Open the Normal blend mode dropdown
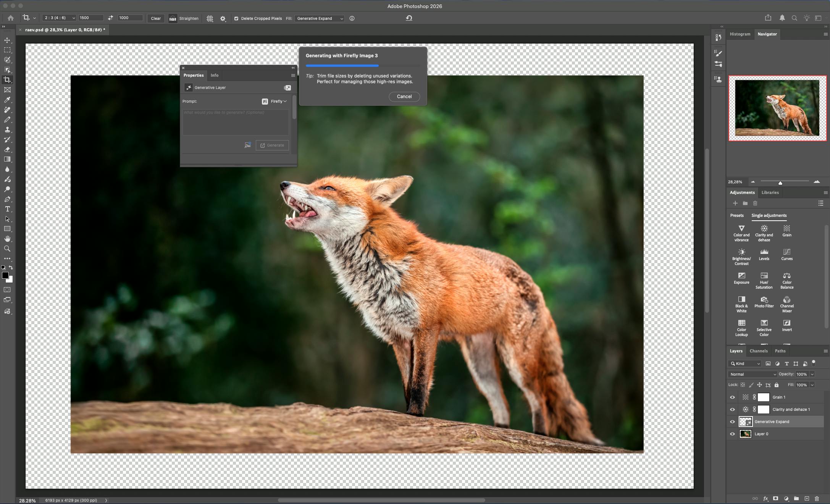Screen dimensions: 830x504 point(752,374)
